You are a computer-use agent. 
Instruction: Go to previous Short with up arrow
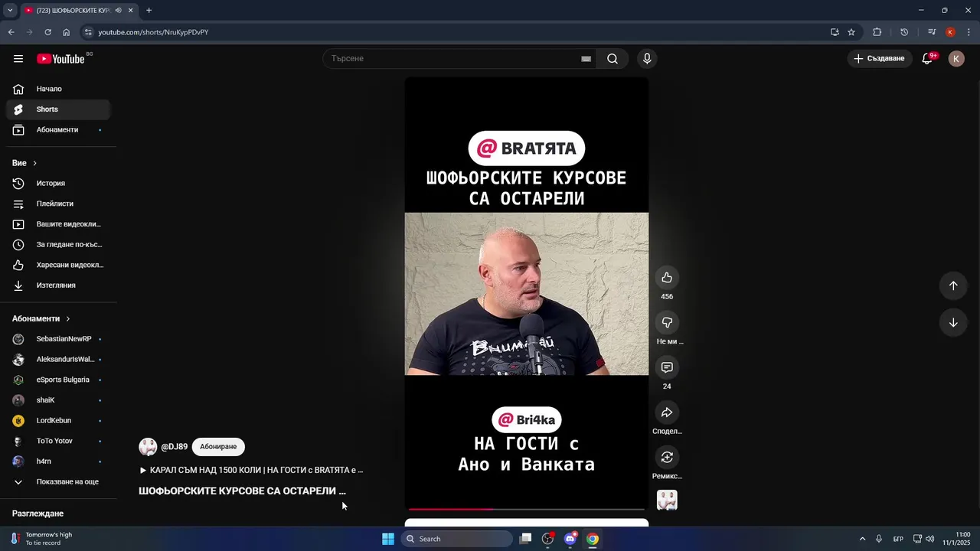pos(953,285)
